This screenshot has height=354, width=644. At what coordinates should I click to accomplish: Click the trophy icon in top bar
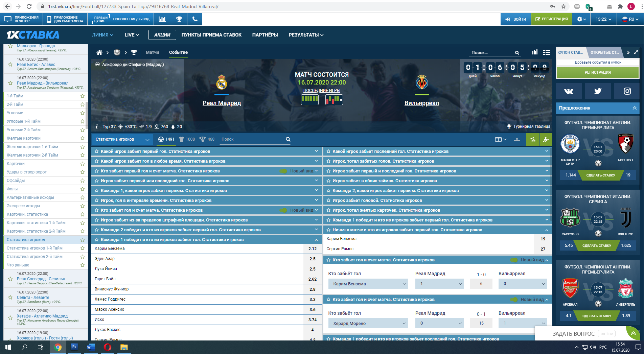pyautogui.click(x=179, y=19)
